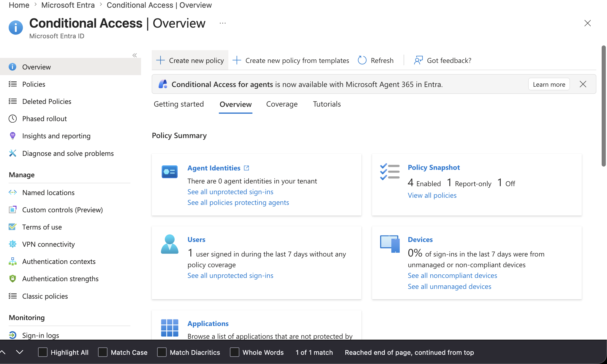
Task: Click the Applications grid icon
Action: (x=170, y=328)
